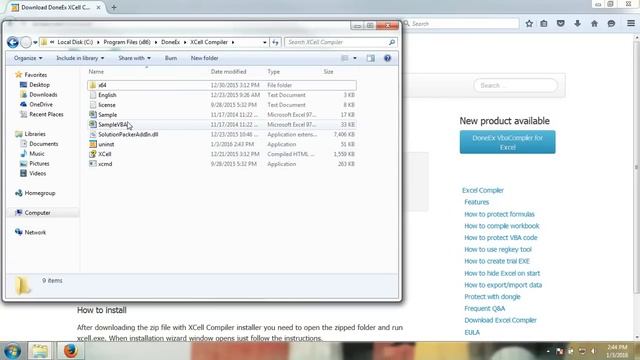Click Firefox Pocket icon
The width and height of the screenshot is (640, 360).
point(560,24)
